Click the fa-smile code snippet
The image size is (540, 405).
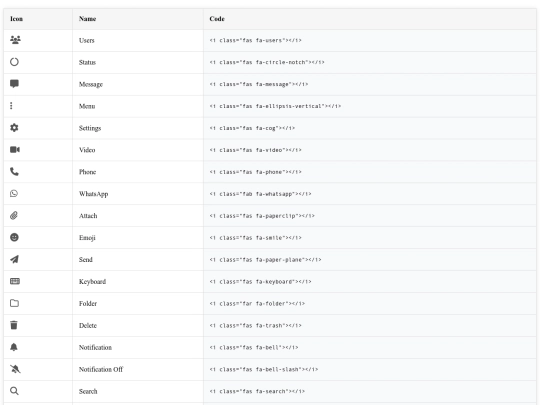click(x=256, y=238)
